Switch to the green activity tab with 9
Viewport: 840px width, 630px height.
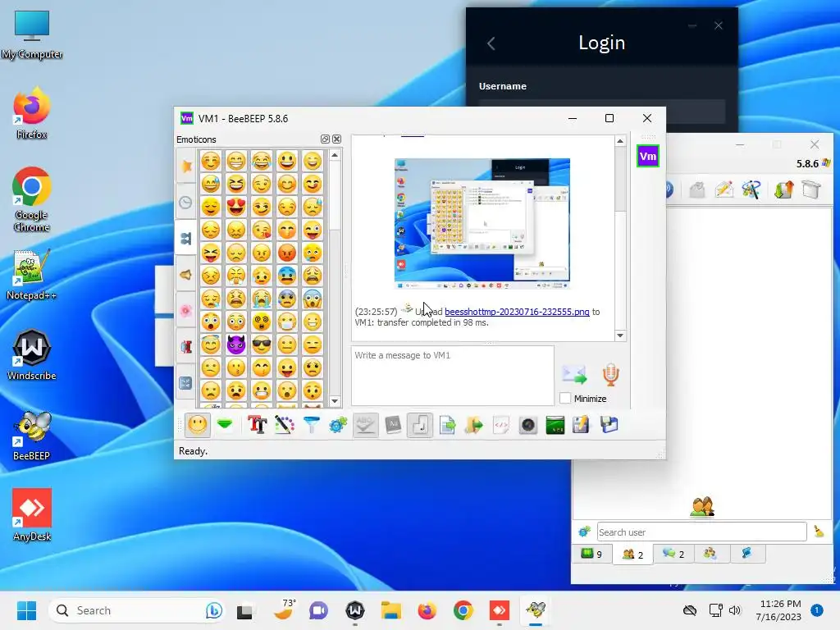click(x=592, y=554)
